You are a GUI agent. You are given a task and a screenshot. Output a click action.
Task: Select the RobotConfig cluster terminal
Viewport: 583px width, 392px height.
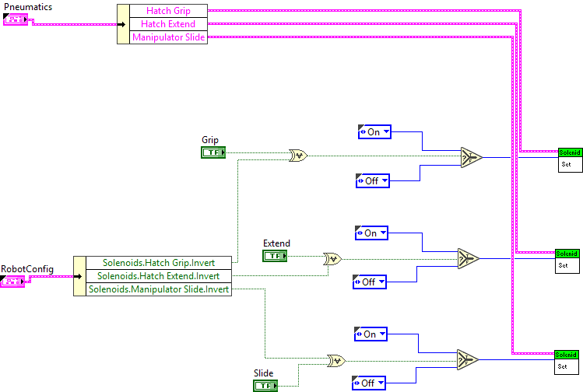pyautogui.click(x=13, y=281)
